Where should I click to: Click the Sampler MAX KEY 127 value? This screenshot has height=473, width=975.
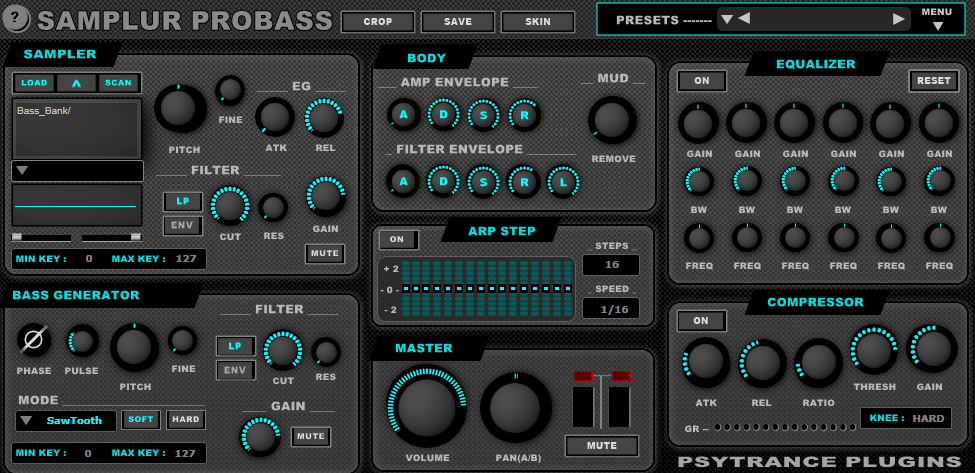tap(185, 259)
